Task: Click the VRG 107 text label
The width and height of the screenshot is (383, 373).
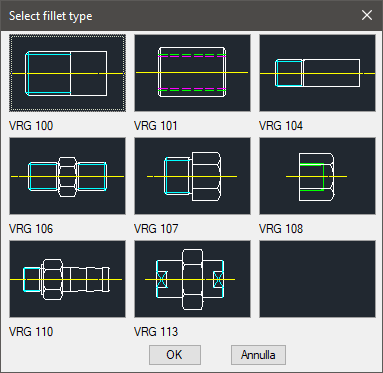Action: coord(156,229)
